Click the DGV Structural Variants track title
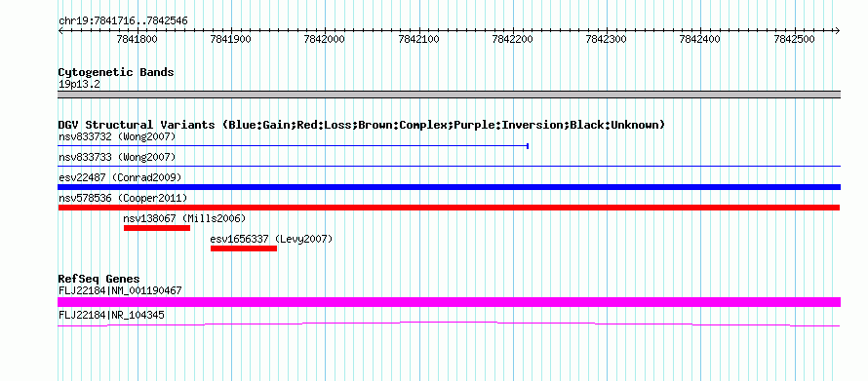Image resolution: width=868 pixels, height=381 pixels. (x=362, y=125)
